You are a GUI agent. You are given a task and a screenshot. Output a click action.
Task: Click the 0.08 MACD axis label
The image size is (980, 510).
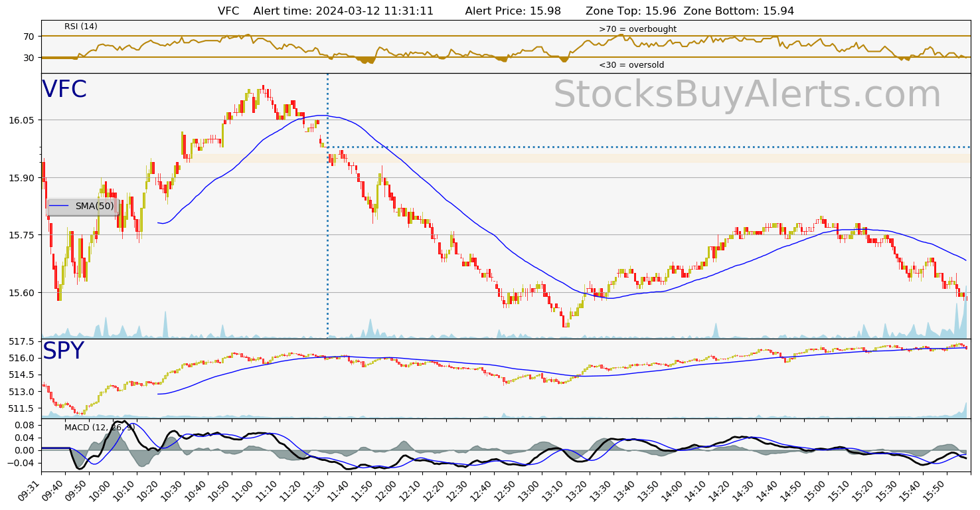[25, 424]
